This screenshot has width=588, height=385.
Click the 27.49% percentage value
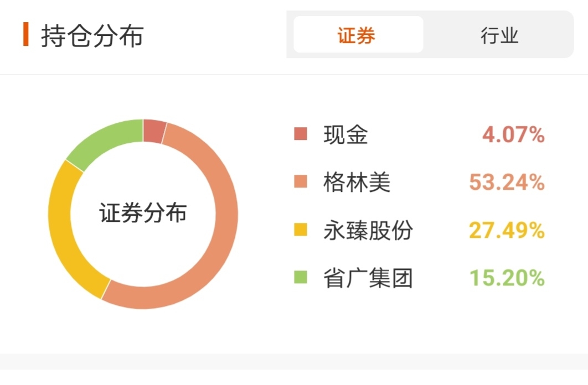[x=507, y=230]
